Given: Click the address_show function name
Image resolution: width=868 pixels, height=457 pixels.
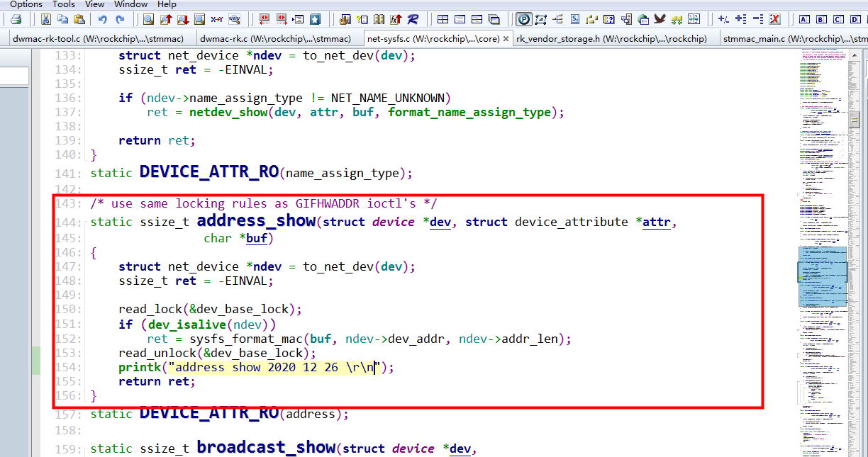Looking at the screenshot, I should 255,220.
